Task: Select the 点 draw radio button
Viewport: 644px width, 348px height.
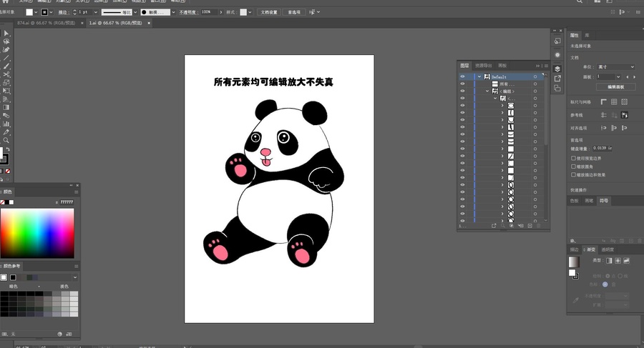Action: (x=608, y=276)
